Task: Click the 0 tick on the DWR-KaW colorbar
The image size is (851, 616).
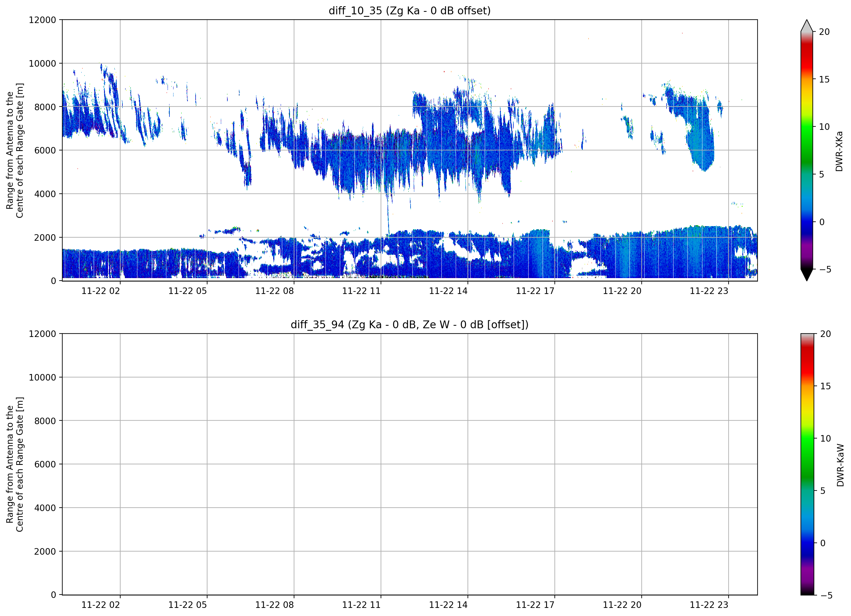Action: coord(822,543)
